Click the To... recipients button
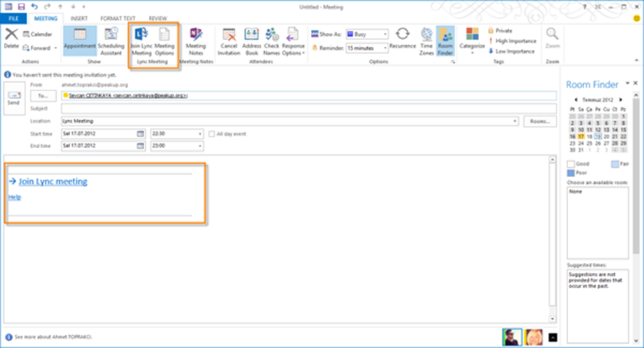Viewport: 644px width, 348px height. (x=43, y=96)
